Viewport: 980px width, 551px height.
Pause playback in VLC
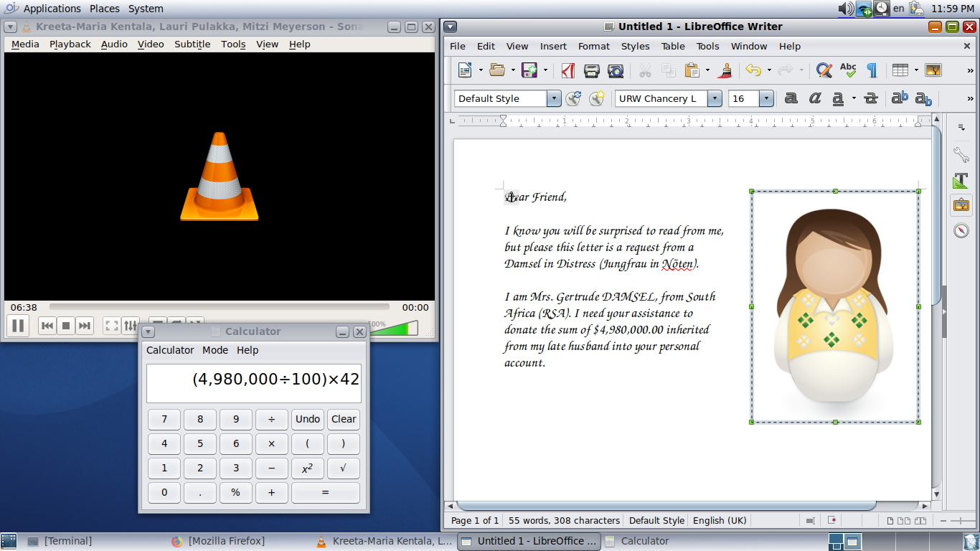click(18, 326)
